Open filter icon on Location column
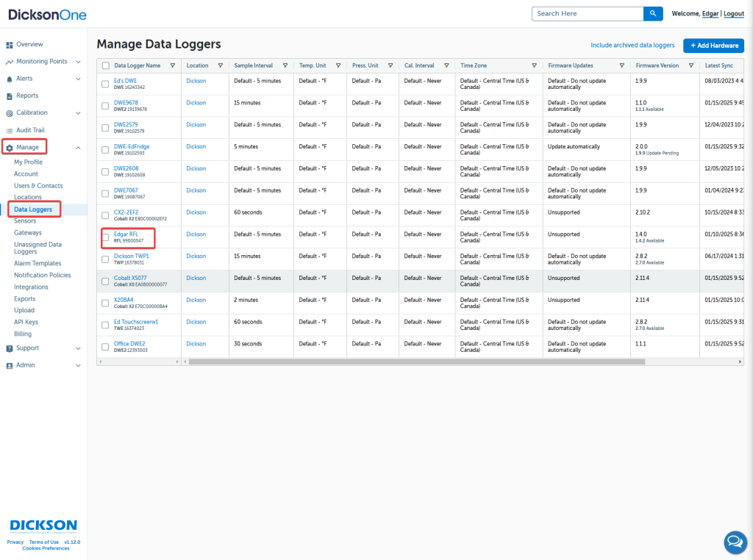Image resolution: width=753 pixels, height=560 pixels. pyautogui.click(x=222, y=65)
